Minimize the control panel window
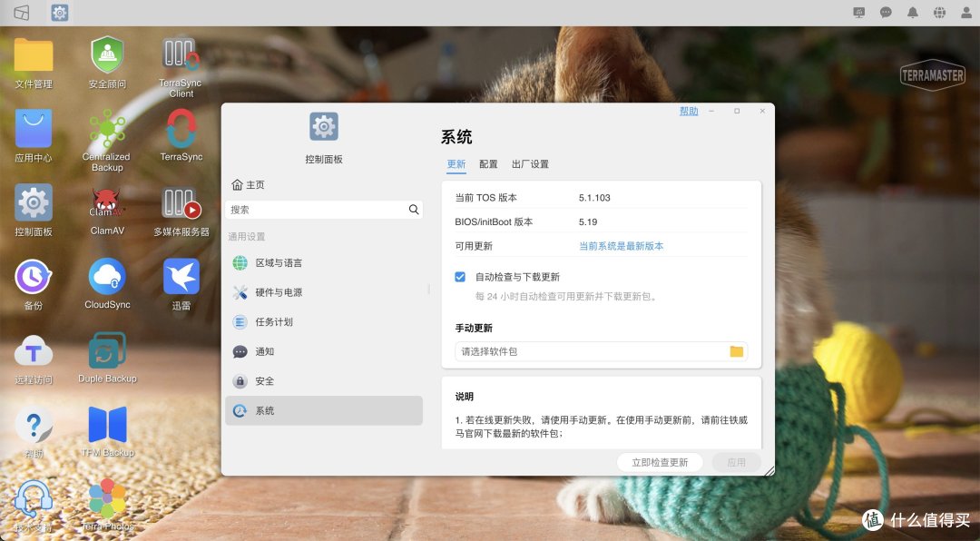The width and height of the screenshot is (980, 541). 711,111
